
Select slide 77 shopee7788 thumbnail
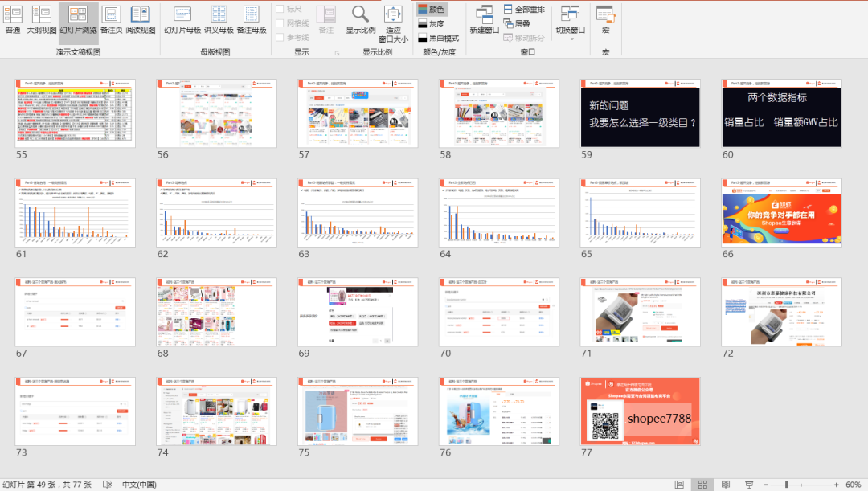pos(640,411)
